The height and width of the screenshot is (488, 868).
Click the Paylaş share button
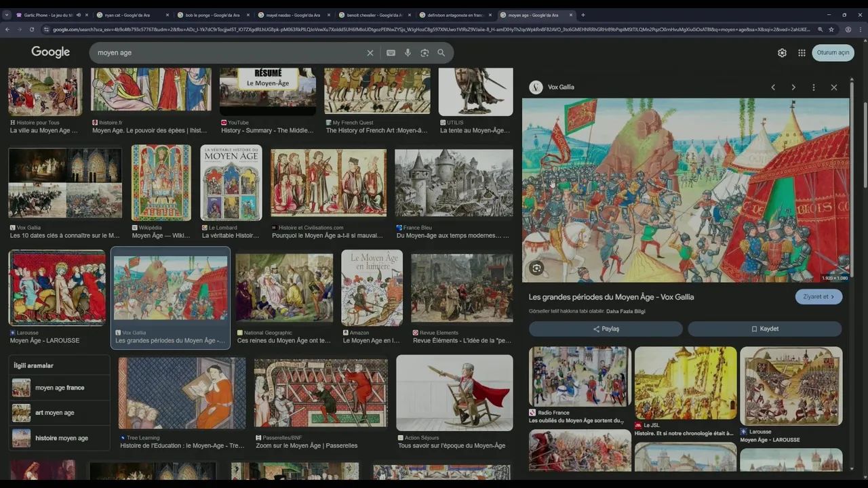click(x=606, y=329)
